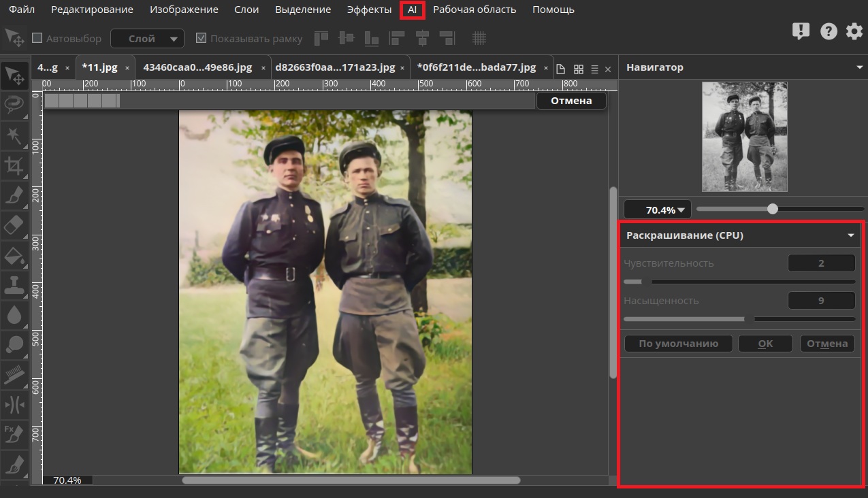Select the Magic Wand tool

click(14, 135)
